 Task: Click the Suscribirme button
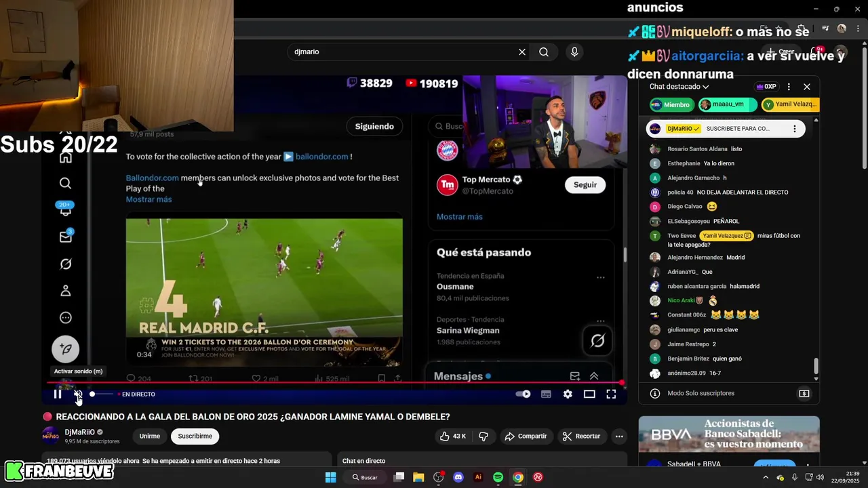195,436
